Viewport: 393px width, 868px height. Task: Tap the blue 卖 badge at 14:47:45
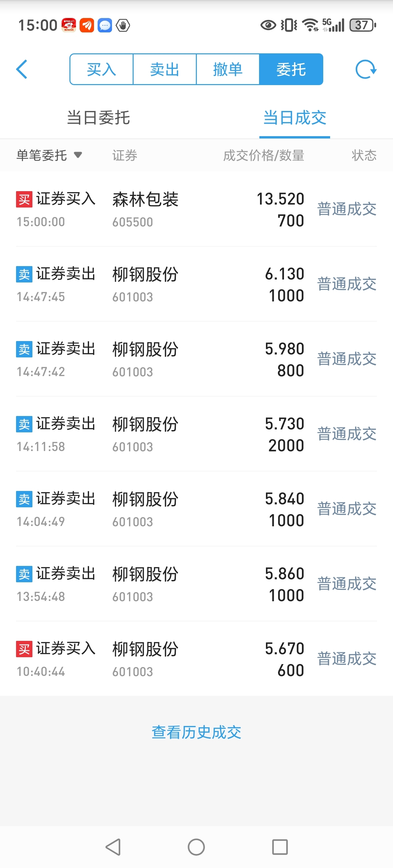click(x=24, y=274)
